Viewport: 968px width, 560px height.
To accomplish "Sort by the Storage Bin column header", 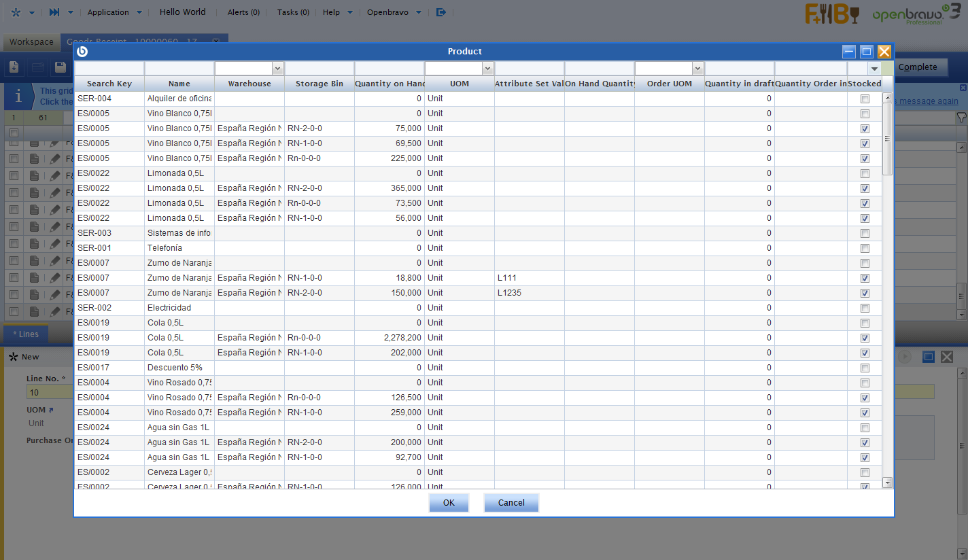I will pos(319,84).
